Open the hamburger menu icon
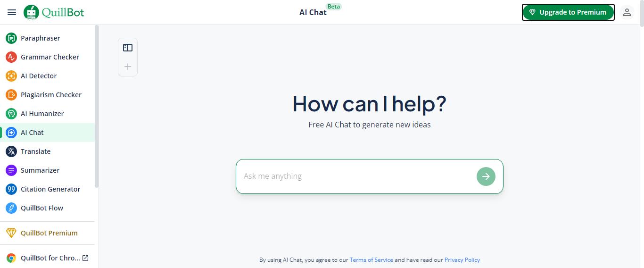The width and height of the screenshot is (644, 268). coord(12,12)
